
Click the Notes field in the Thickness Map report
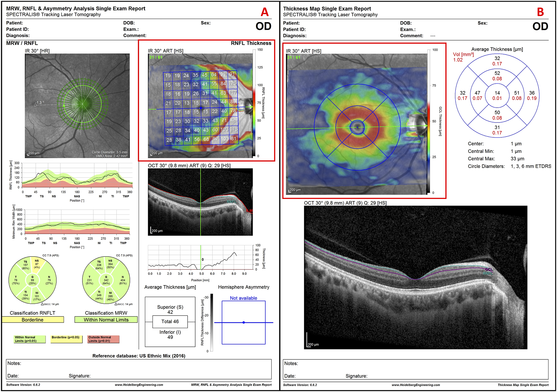[416, 369]
